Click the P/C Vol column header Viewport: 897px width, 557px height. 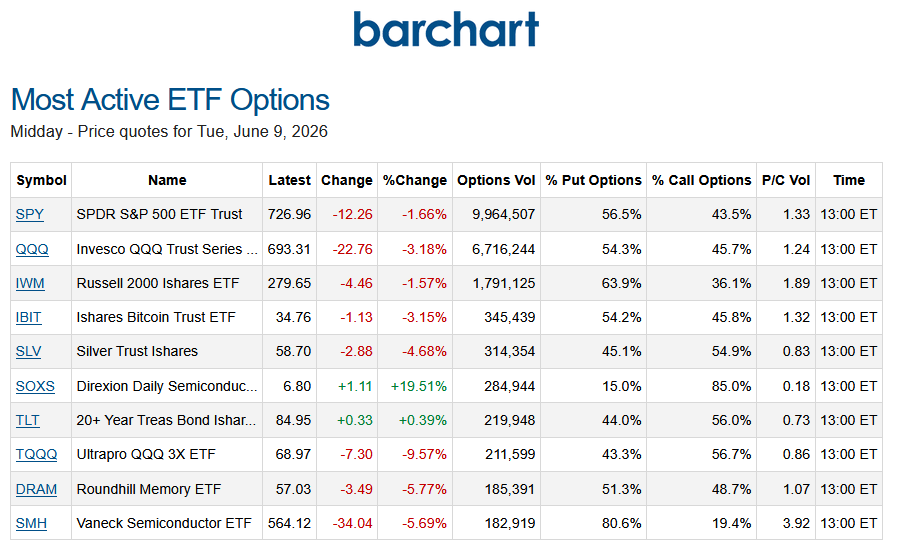(x=786, y=180)
